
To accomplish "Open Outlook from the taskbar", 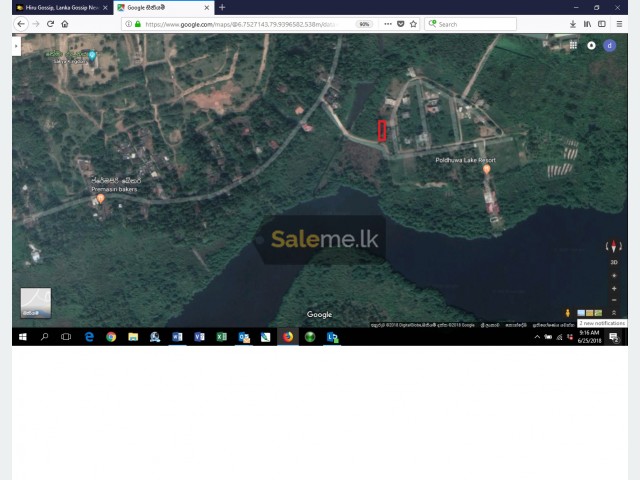I will point(244,337).
